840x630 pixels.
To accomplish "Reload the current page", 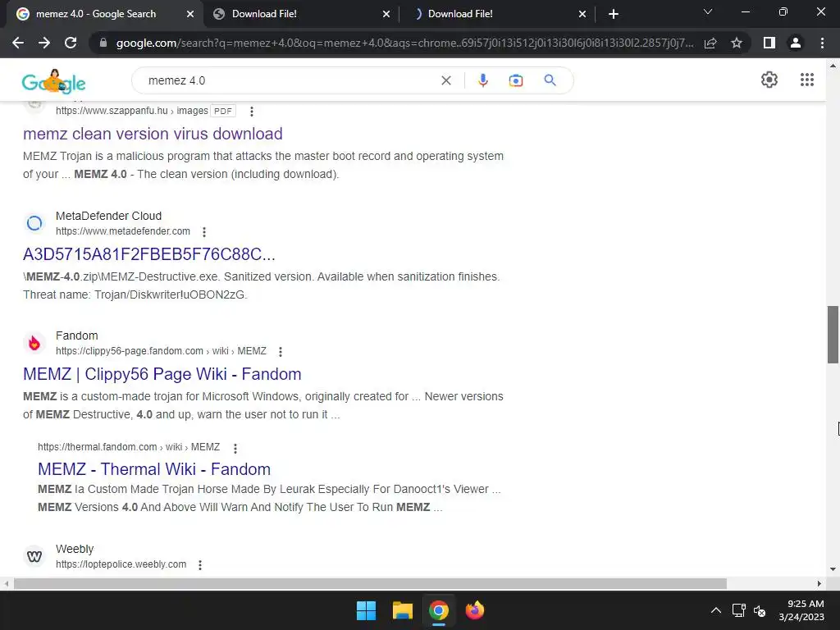I will point(71,43).
